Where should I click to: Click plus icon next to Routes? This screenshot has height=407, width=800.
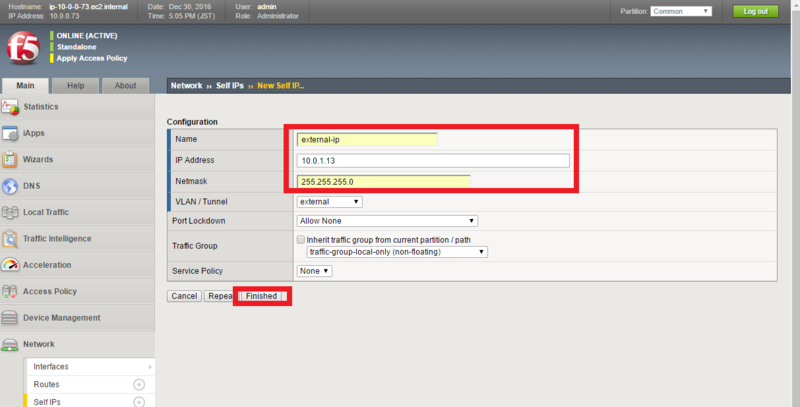tap(139, 384)
